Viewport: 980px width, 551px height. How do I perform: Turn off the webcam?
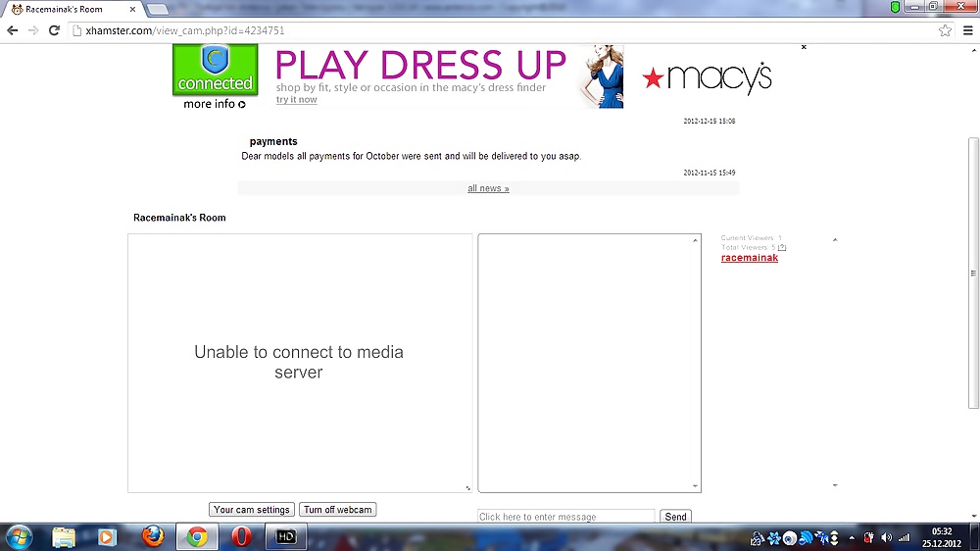(x=337, y=510)
